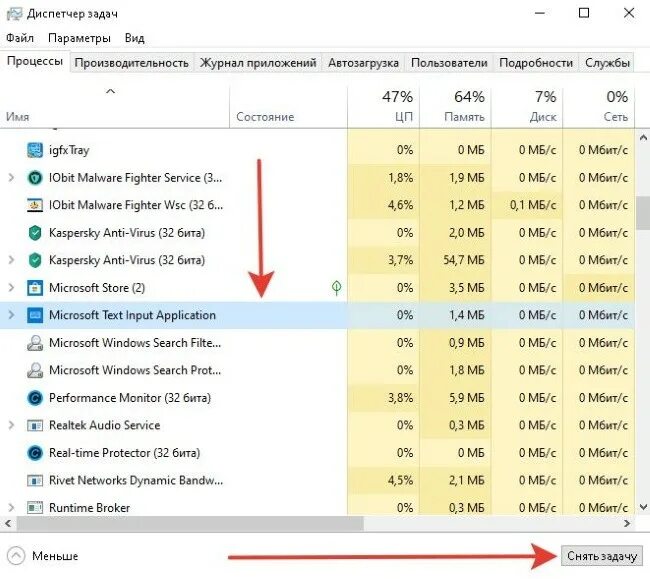Close the Диспетчер задач window
650x579 pixels.
click(x=629, y=13)
